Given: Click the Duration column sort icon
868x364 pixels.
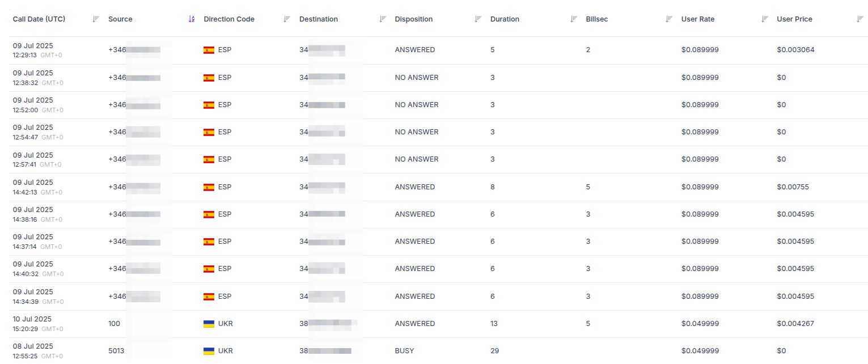Looking at the screenshot, I should point(574,19).
